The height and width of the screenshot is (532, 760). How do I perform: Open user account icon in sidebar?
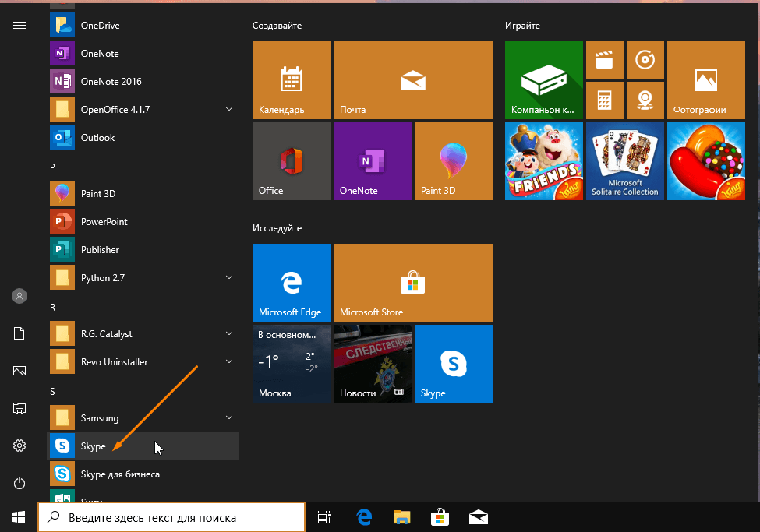pyautogui.click(x=19, y=296)
